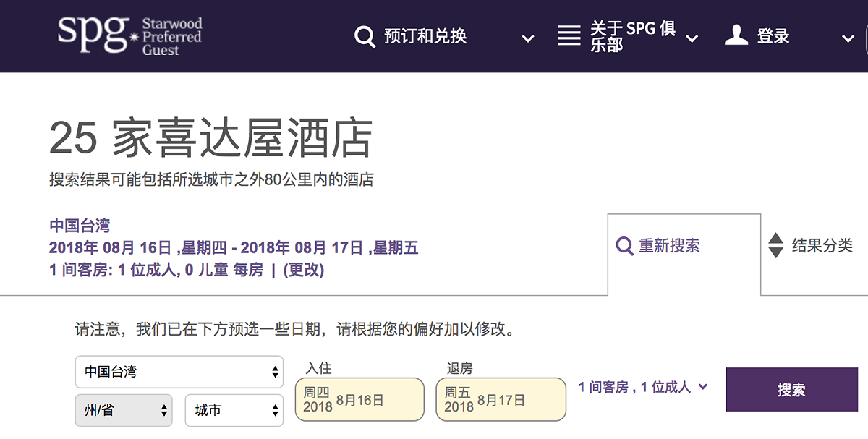This screenshot has width=868, height=439.
Task: Click the hamburger icon beside 关于 SPG 俱乐部
Action: click(x=569, y=36)
